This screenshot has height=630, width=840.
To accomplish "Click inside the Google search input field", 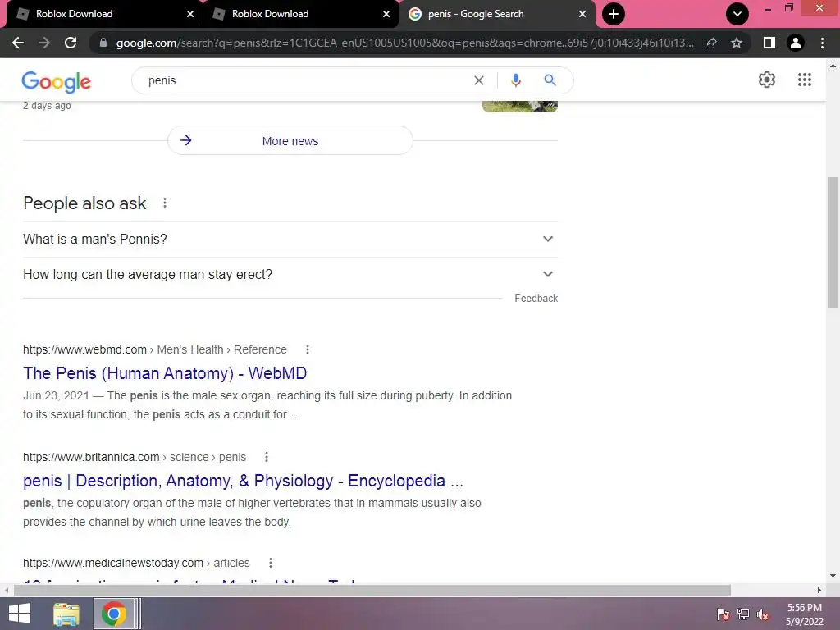I will point(308,80).
